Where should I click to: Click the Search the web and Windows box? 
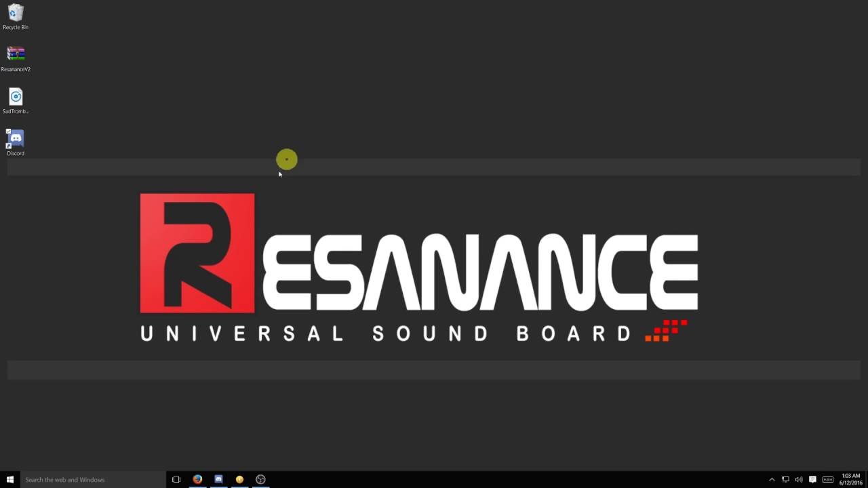[93, 479]
